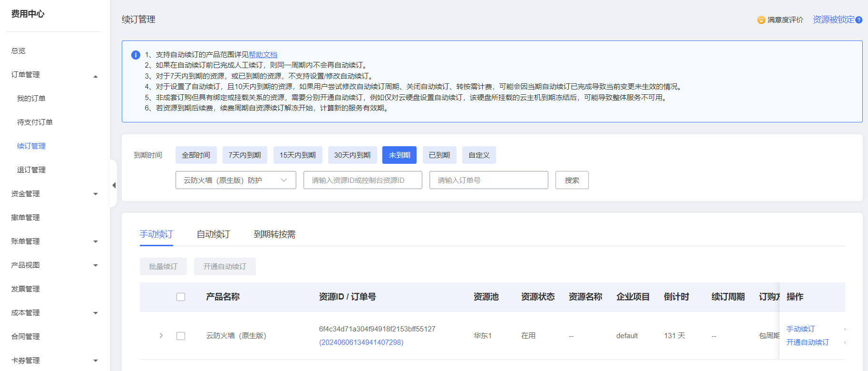Image resolution: width=868 pixels, height=371 pixels.
Task: Collapse the 订单管理 menu arrow
Action: [96, 75]
